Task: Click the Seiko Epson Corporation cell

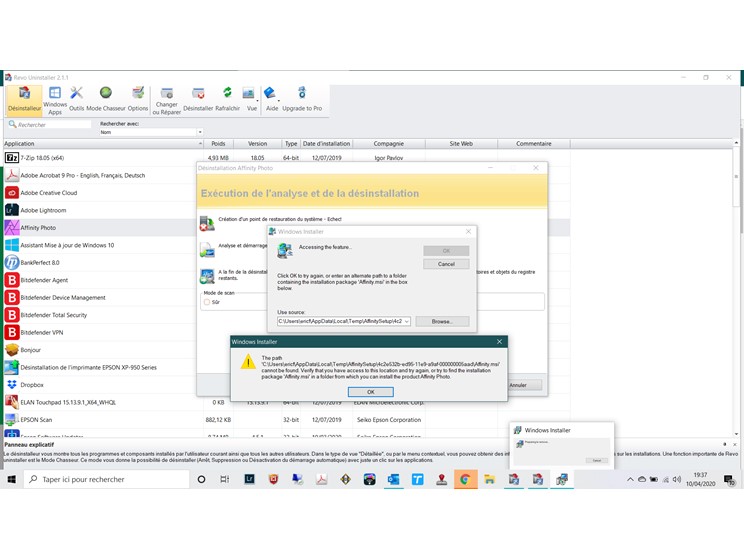Action: [x=389, y=419]
